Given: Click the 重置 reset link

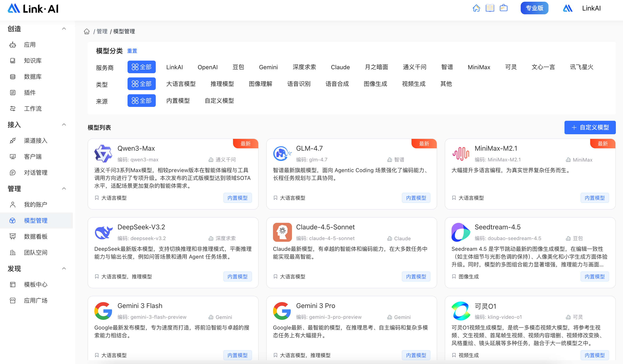Looking at the screenshot, I should (x=132, y=51).
